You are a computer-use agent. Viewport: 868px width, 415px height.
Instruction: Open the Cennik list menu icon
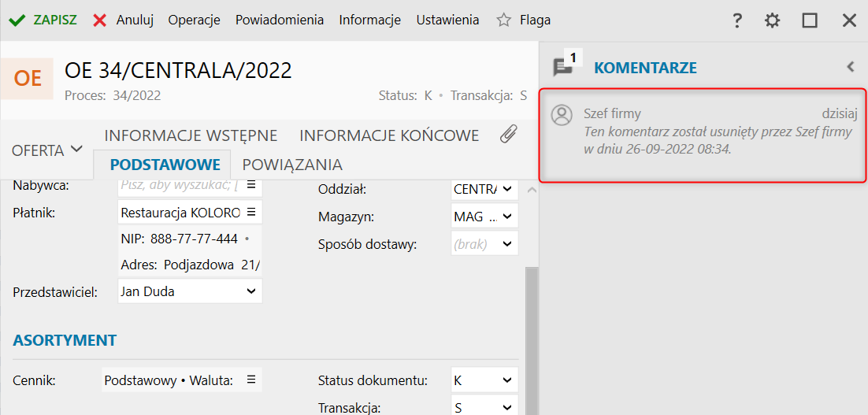tap(251, 380)
